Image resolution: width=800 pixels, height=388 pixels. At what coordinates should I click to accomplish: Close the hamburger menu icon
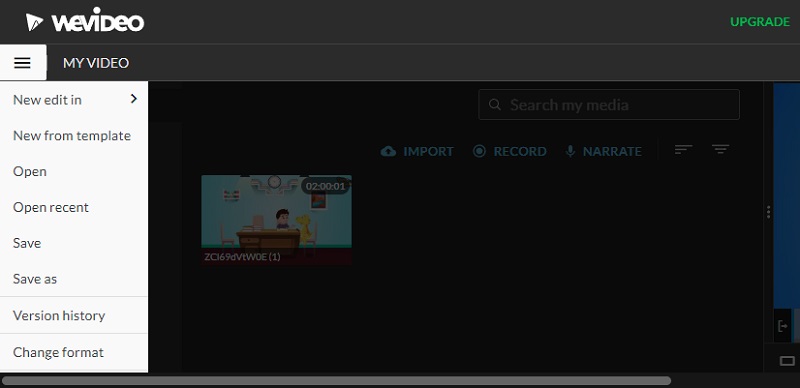[22, 63]
